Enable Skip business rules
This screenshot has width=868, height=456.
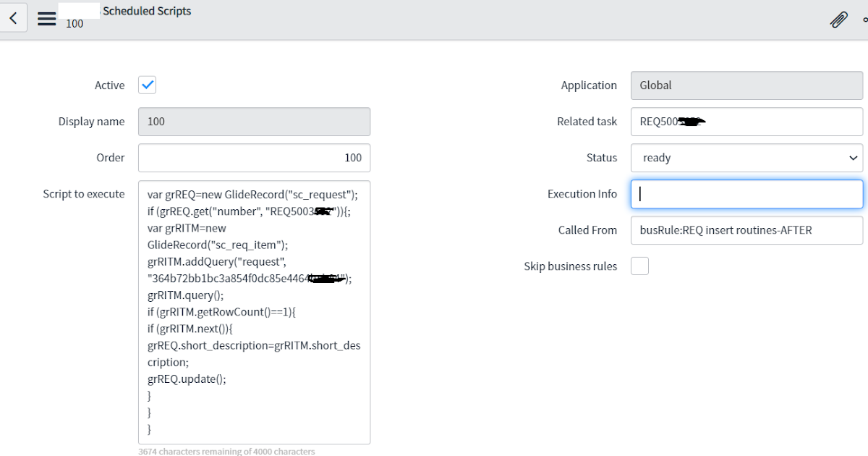(639, 266)
